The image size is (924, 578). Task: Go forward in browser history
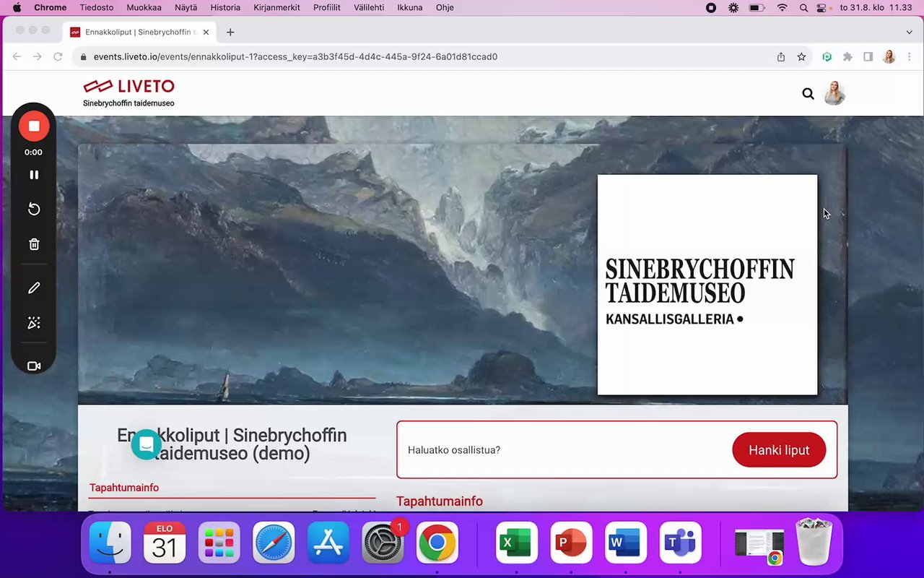[x=38, y=56]
